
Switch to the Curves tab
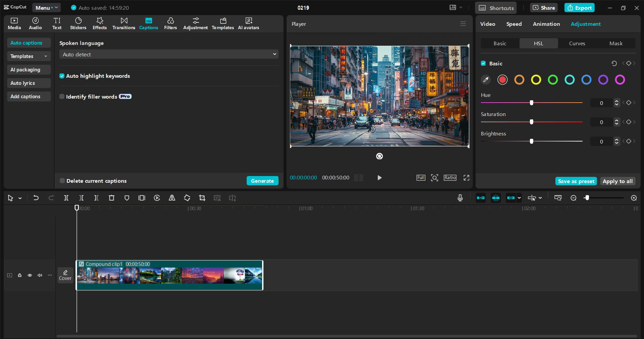(577, 44)
